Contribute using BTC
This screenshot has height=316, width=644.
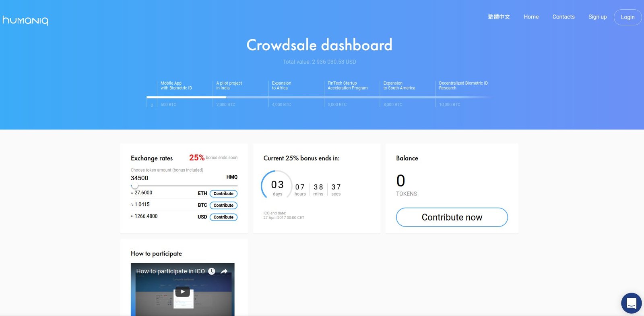coord(223,205)
